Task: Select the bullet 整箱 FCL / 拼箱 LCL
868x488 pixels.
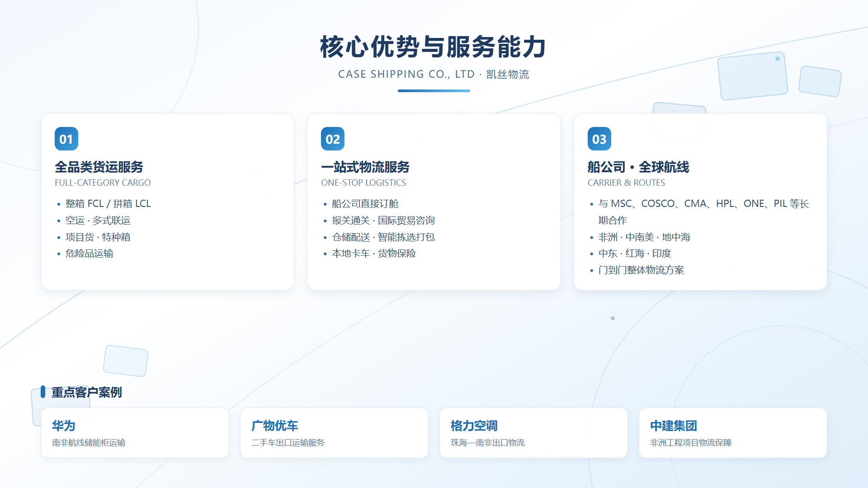Action: pyautogui.click(x=108, y=204)
